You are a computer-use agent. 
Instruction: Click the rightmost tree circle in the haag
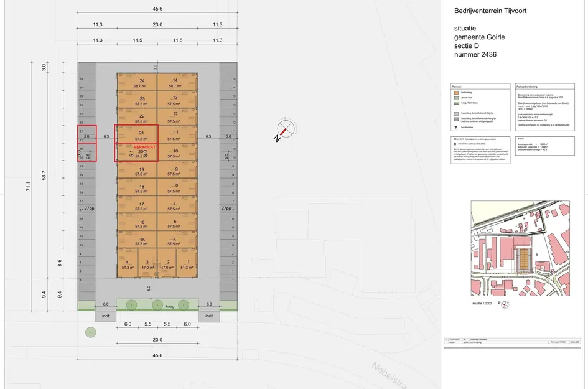coord(183,304)
